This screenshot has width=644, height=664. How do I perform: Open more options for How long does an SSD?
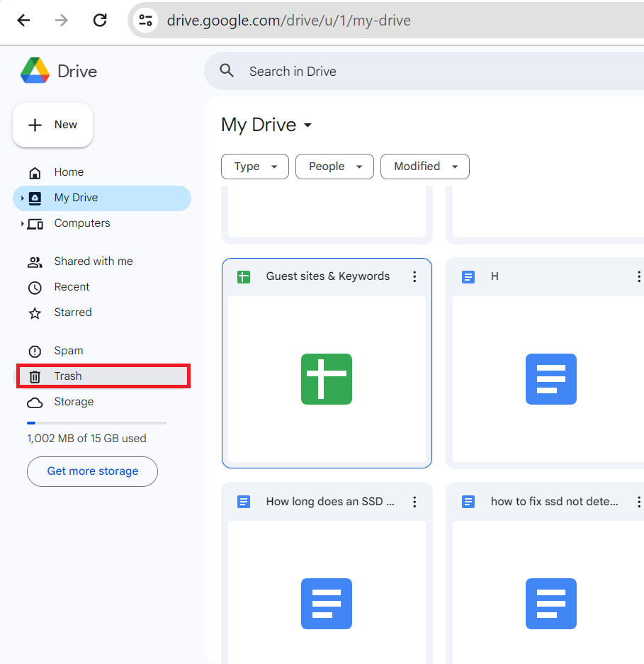414,502
